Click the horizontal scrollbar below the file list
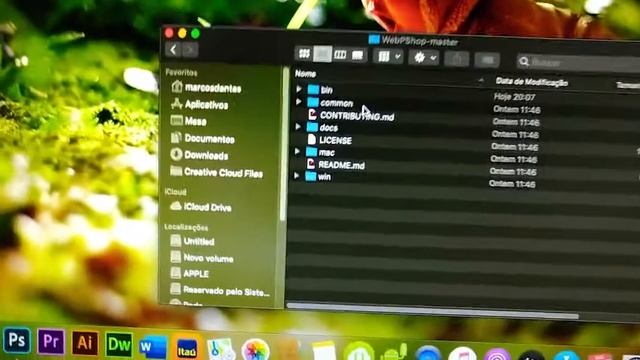 pyautogui.click(x=433, y=310)
